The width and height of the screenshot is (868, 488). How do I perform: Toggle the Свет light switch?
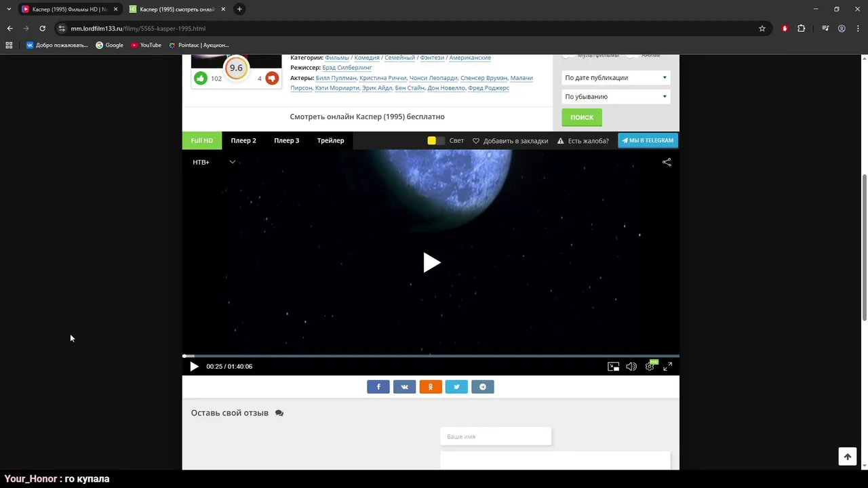coord(436,140)
